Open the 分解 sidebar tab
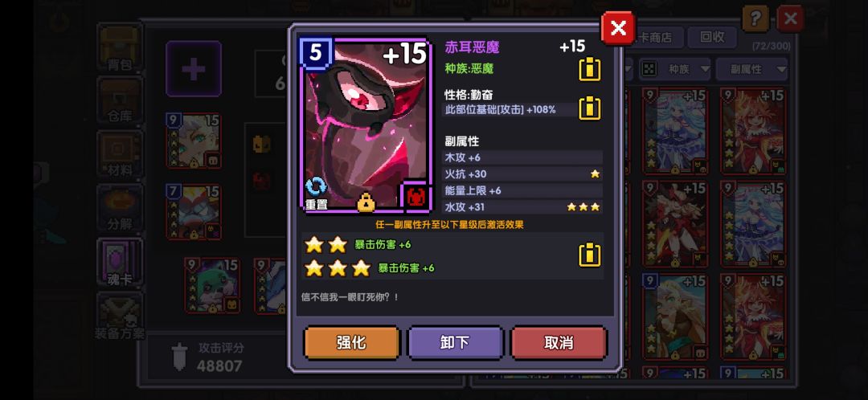Image resolution: width=868 pixels, height=400 pixels. point(120,208)
